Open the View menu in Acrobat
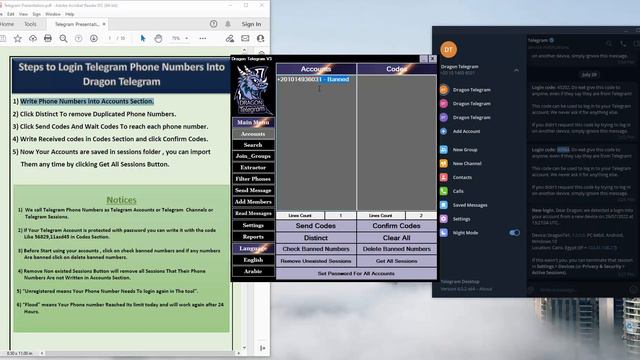640x360 pixels. tap(23, 14)
